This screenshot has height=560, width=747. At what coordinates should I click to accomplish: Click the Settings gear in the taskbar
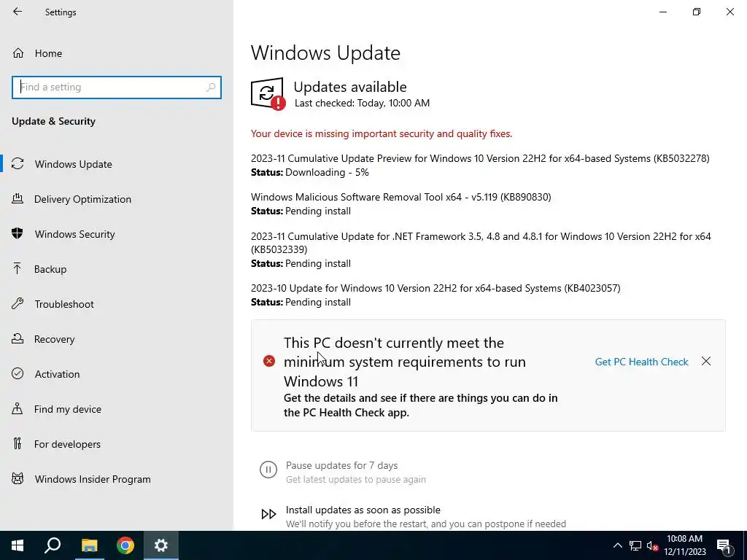(x=161, y=545)
